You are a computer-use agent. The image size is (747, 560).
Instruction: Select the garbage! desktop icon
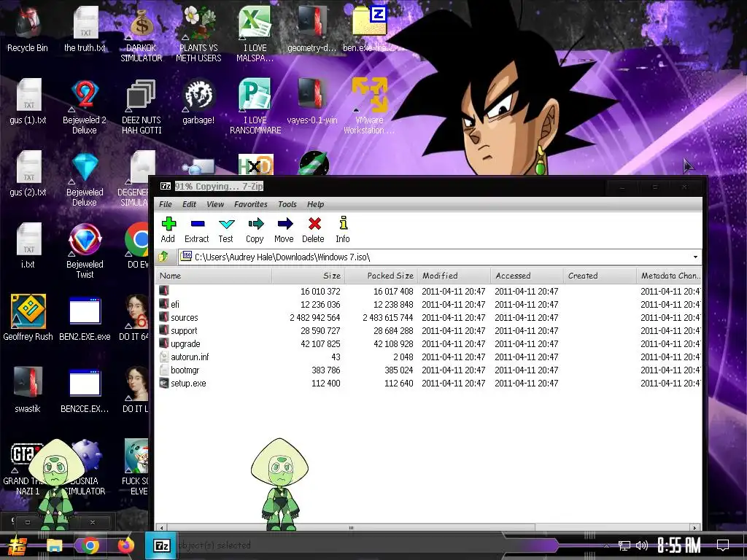point(198,101)
